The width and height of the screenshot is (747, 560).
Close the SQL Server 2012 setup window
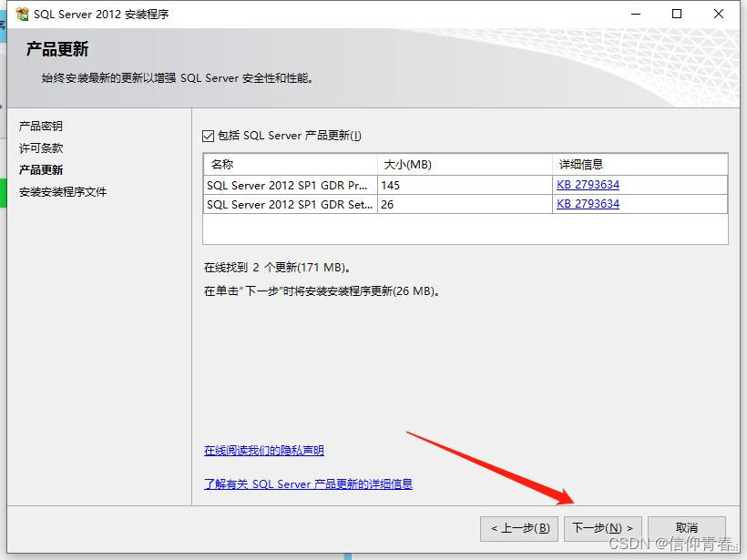click(x=719, y=14)
